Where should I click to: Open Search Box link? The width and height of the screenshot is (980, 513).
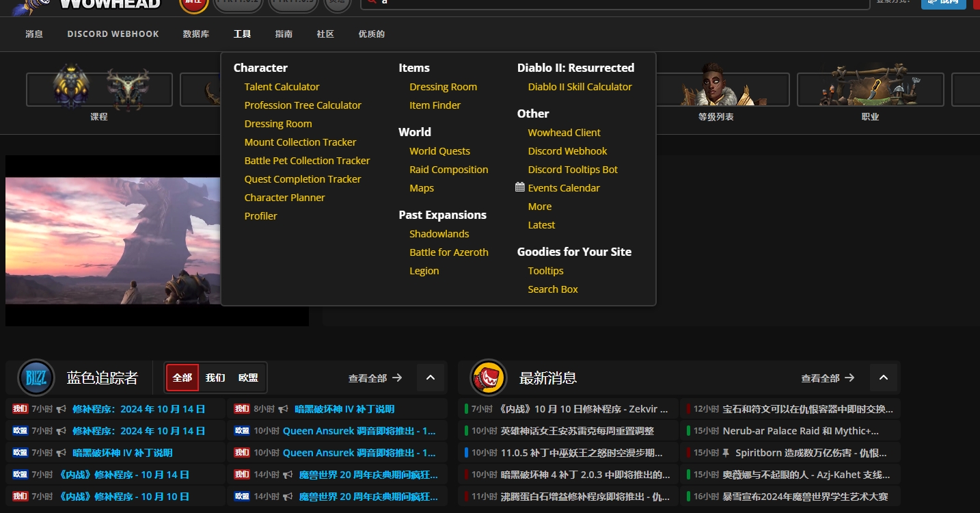(552, 289)
